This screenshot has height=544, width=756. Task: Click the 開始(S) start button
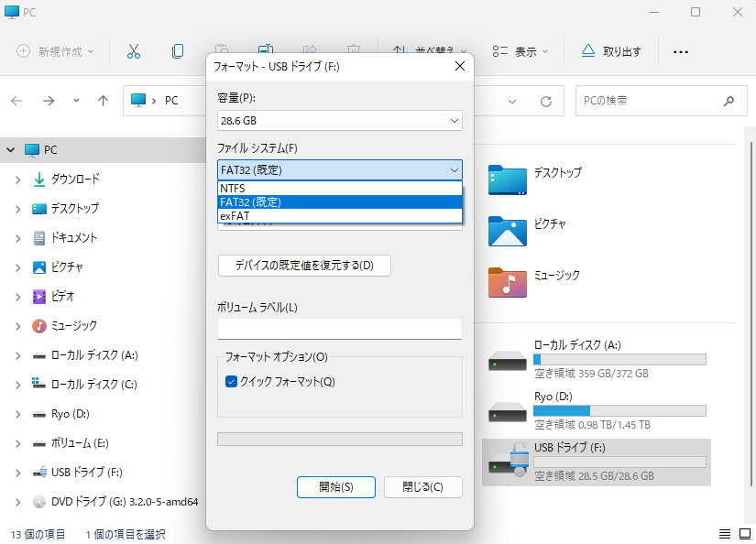[335, 487]
